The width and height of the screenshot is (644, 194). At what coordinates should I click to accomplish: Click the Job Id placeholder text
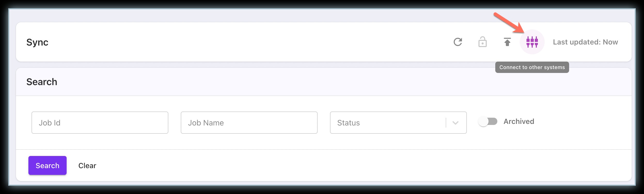[x=50, y=123]
